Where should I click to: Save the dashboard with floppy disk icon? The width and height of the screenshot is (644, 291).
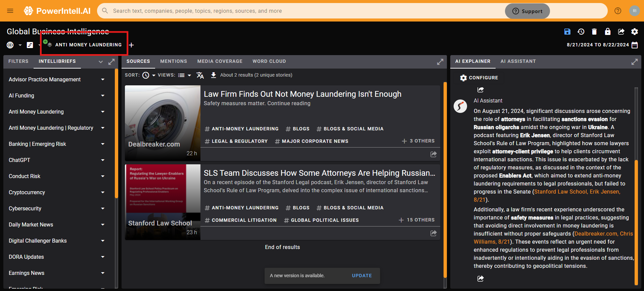(567, 32)
